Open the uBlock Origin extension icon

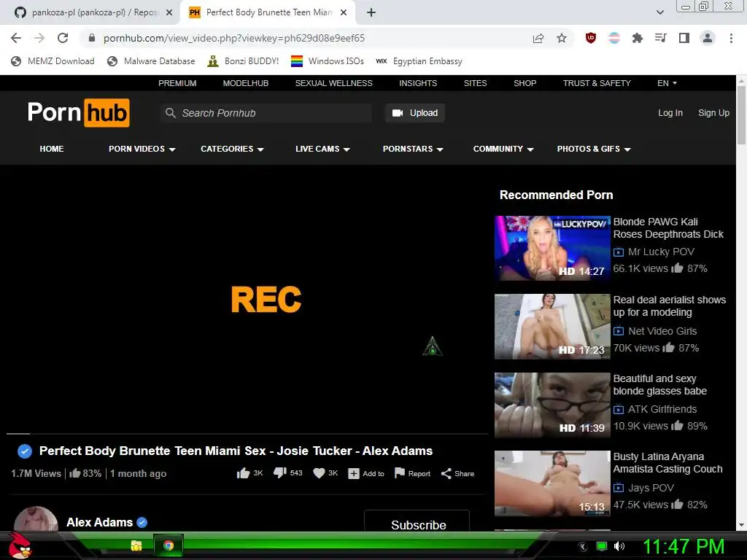(591, 38)
